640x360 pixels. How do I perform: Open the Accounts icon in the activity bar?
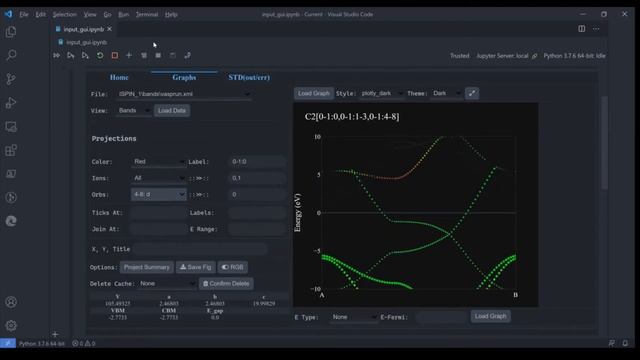11,302
